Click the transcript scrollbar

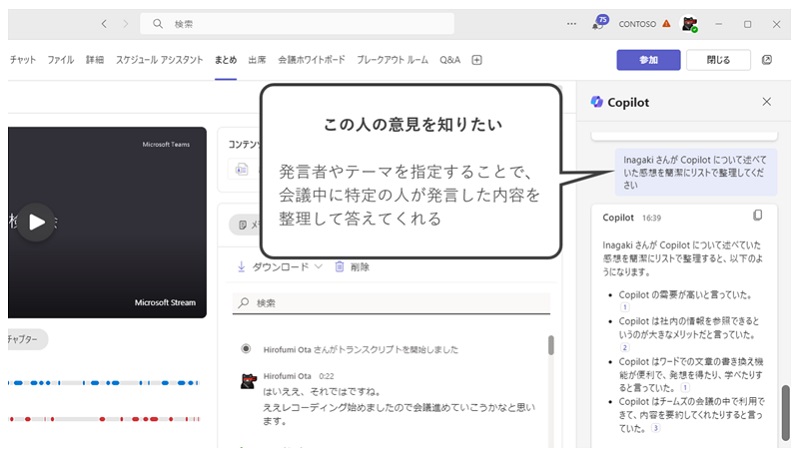[551, 345]
